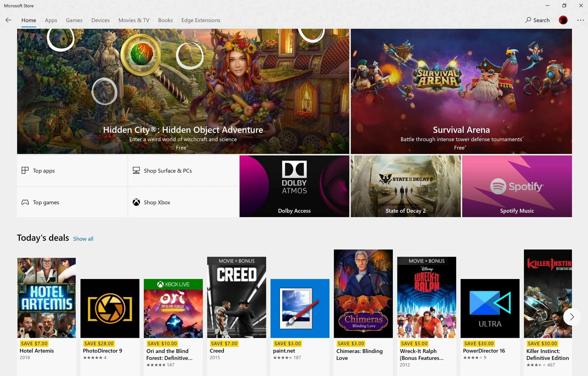
Task: Switch to the Apps tab
Action: 51,20
